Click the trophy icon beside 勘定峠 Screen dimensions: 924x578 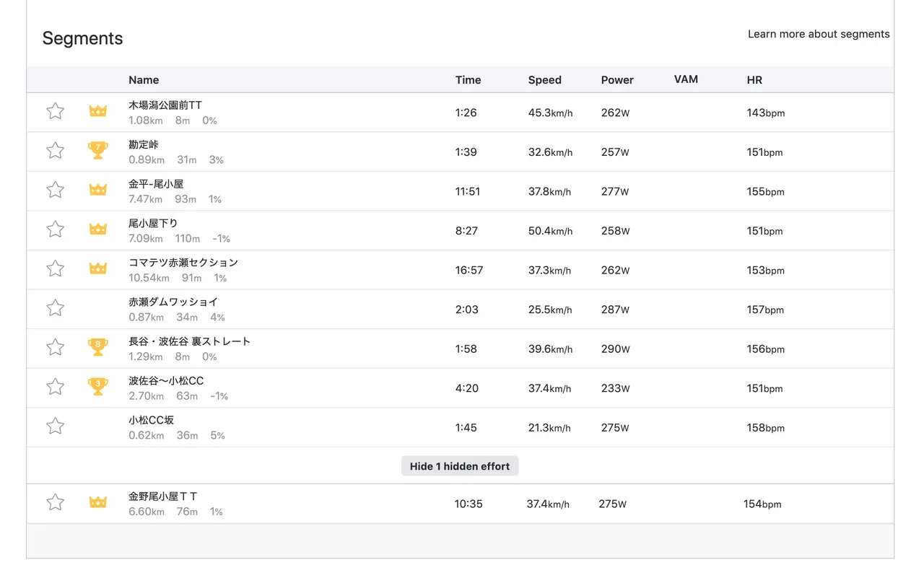tap(97, 150)
